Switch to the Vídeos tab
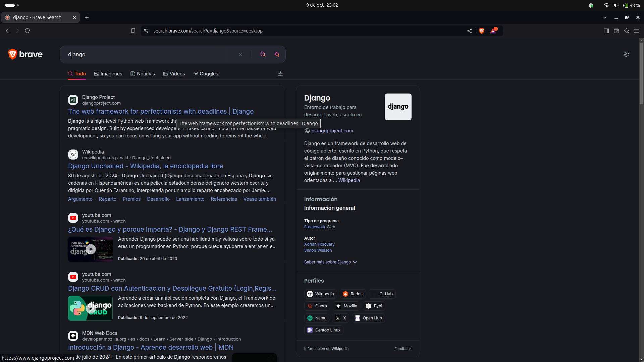The image size is (644, 362). pos(174,74)
